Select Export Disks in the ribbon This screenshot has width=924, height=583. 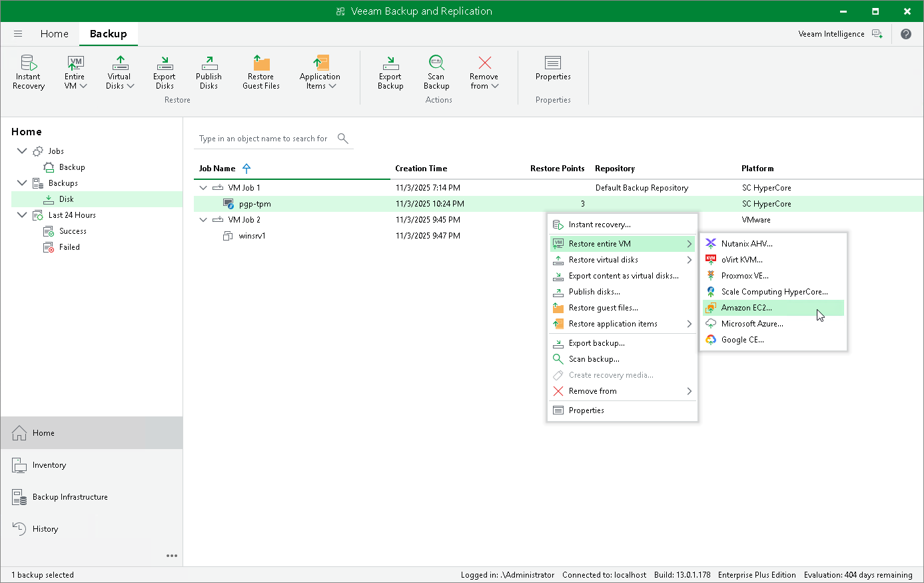coord(165,73)
